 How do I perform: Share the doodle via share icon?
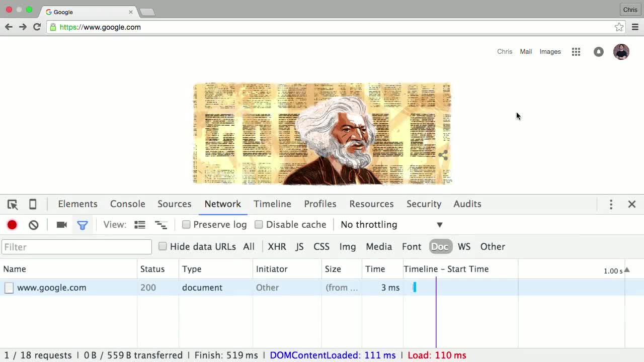[443, 155]
